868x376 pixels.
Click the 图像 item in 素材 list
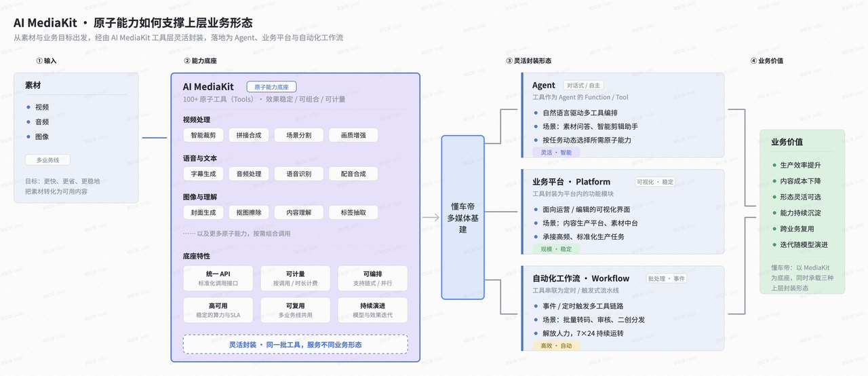pos(42,136)
